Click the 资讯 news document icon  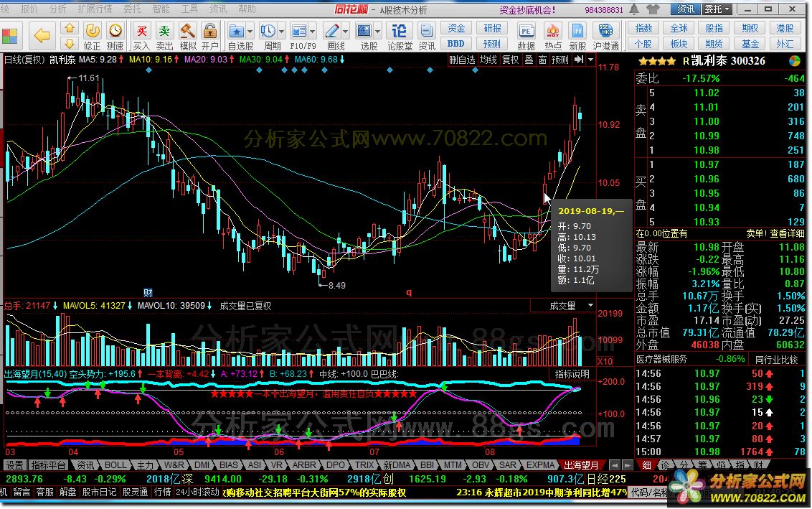427,36
